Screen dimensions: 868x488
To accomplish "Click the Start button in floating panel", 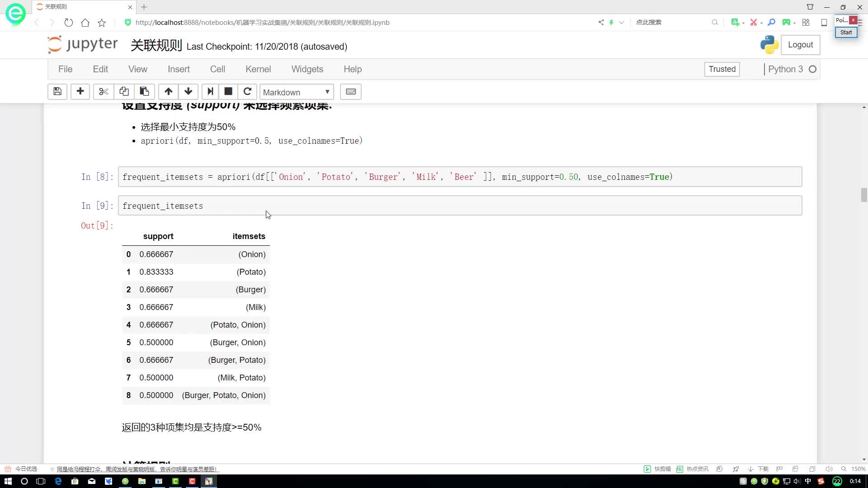I will [846, 33].
